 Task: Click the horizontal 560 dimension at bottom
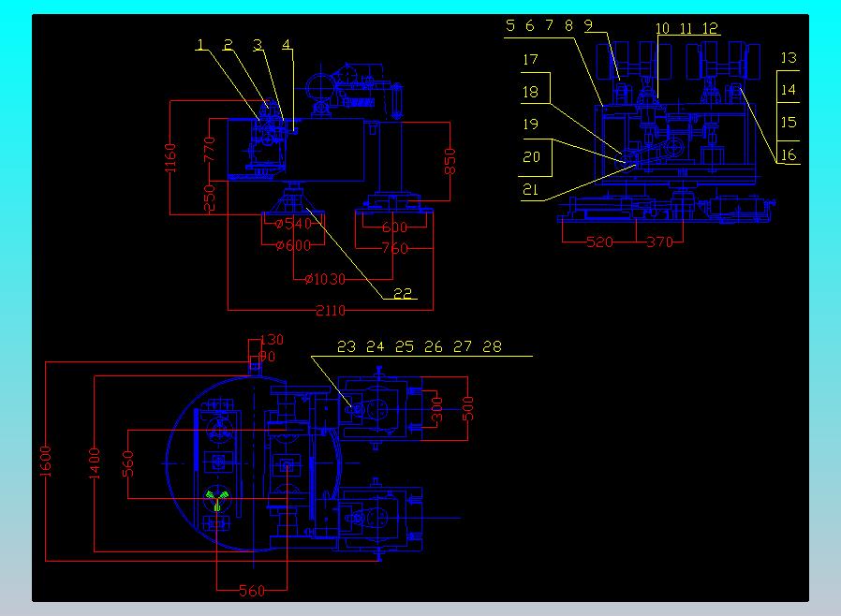pyautogui.click(x=252, y=591)
